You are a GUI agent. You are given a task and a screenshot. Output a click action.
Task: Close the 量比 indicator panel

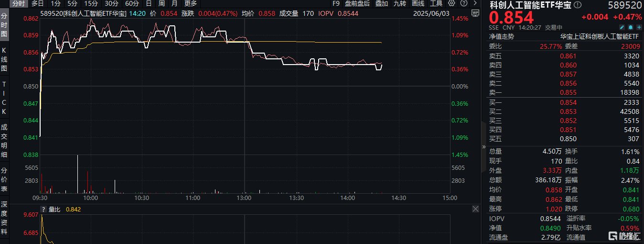475,209
